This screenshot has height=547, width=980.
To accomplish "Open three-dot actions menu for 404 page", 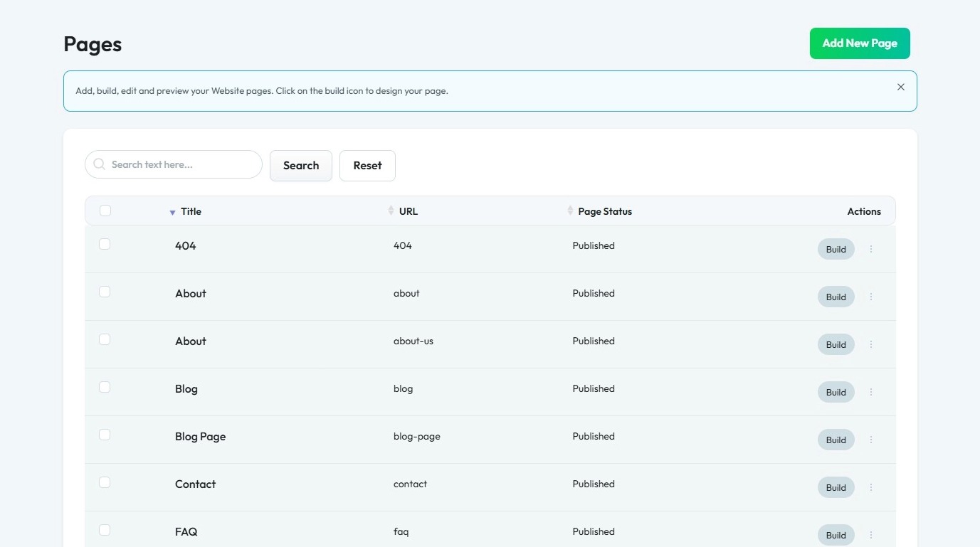I will coord(871,249).
